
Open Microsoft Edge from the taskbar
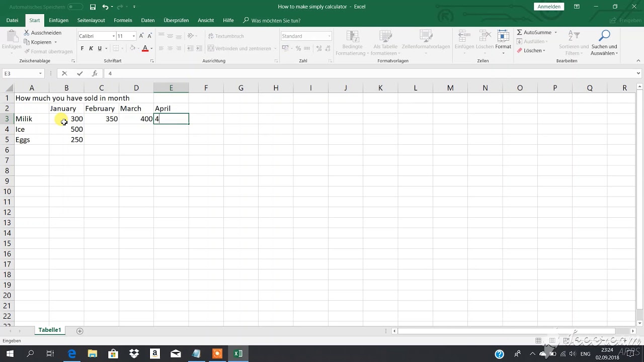[72, 354]
